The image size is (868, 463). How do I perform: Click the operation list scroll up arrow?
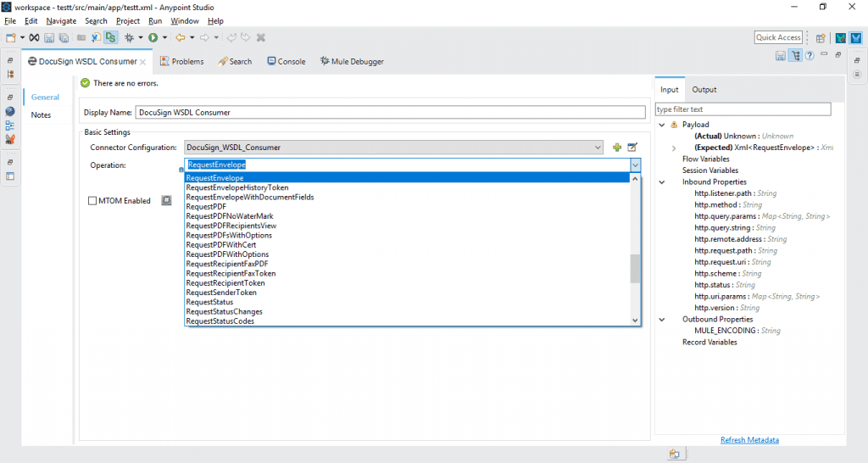[x=635, y=179]
